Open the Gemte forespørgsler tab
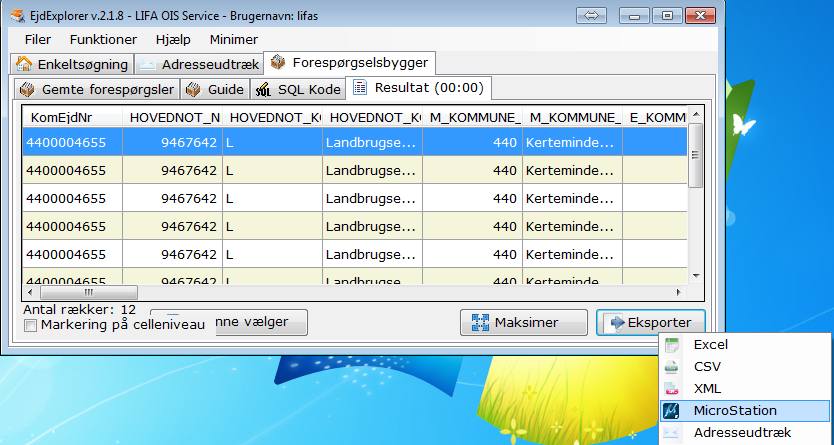834x445 pixels. 96,89
